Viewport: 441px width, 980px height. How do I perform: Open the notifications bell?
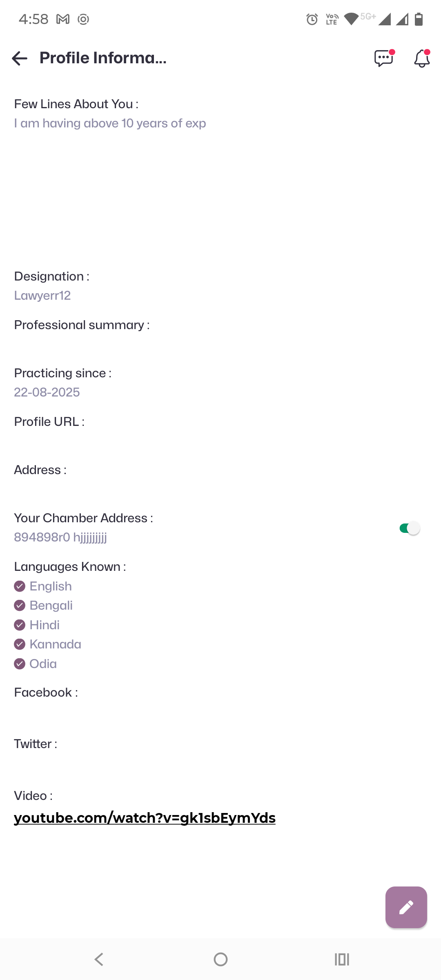click(x=422, y=58)
